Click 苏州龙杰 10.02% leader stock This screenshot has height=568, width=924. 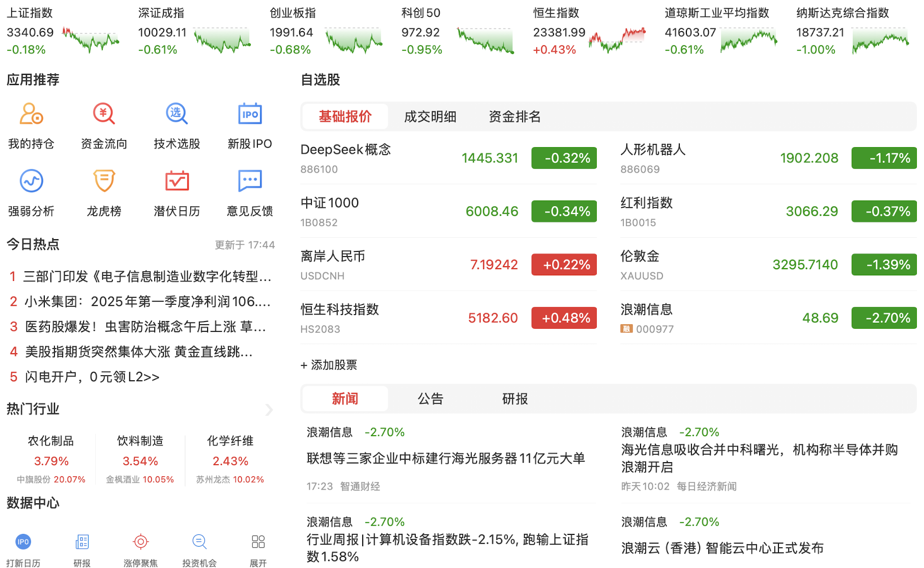230,479
